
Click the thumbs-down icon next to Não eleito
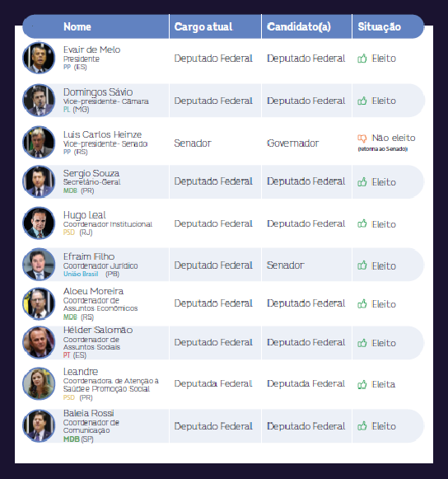pos(362,139)
